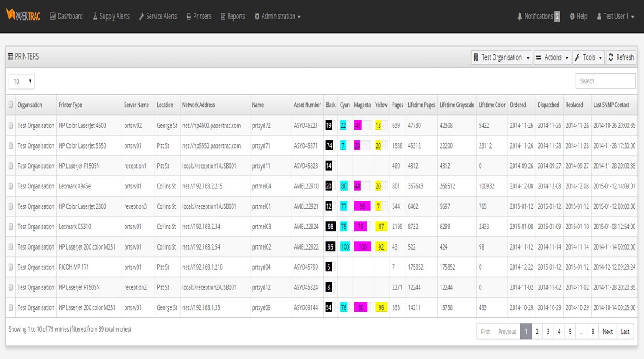The image size is (644, 359).
Task: Click the Supply Alerts flask icon
Action: tap(95, 17)
